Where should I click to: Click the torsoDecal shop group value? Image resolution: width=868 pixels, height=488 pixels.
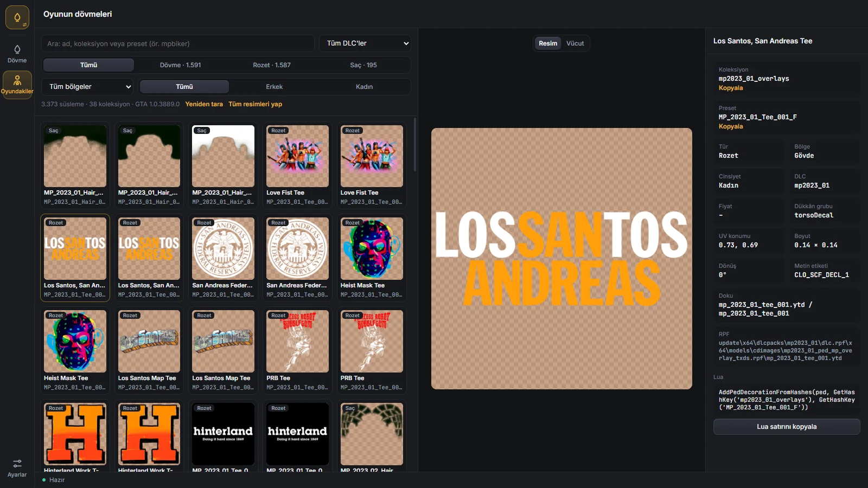pyautogui.click(x=814, y=215)
